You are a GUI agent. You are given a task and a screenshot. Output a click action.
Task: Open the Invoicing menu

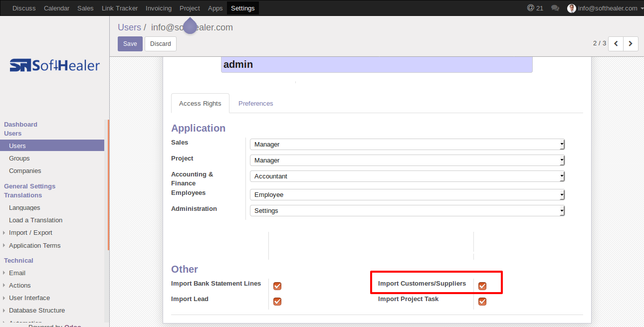pos(159,8)
